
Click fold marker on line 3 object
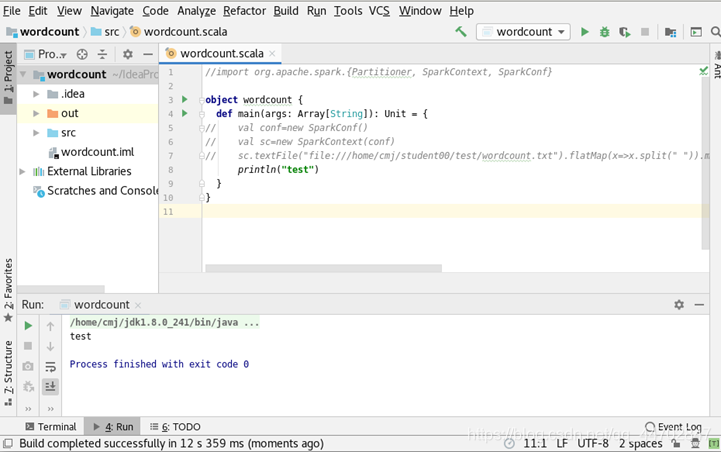(x=201, y=100)
